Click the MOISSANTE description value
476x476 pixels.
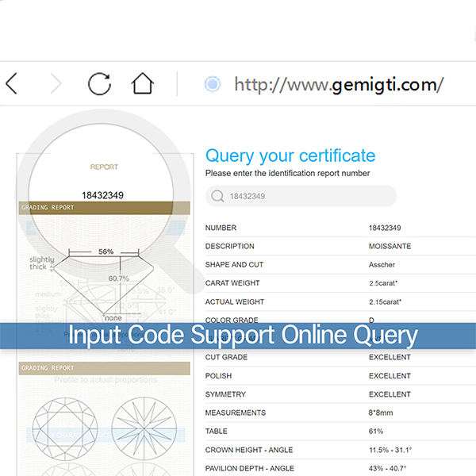coord(390,246)
